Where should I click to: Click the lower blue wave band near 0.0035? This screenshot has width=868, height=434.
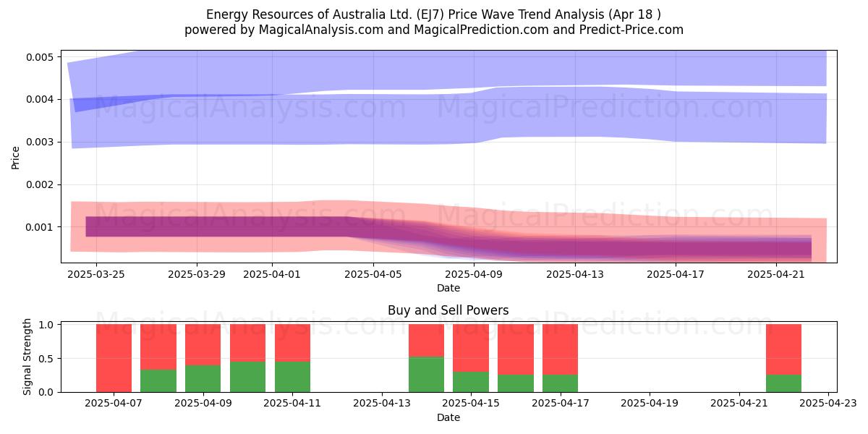448,119
